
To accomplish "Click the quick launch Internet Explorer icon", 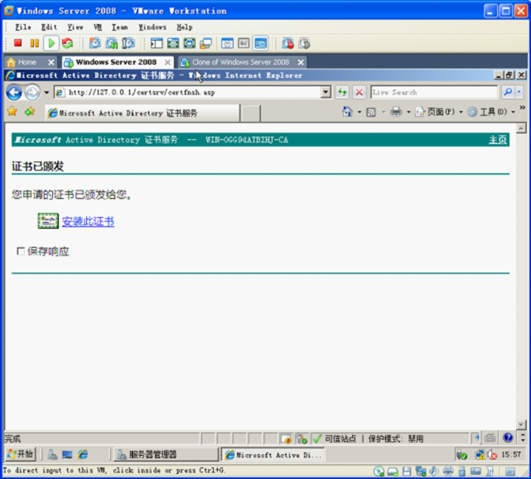I will click(x=83, y=454).
